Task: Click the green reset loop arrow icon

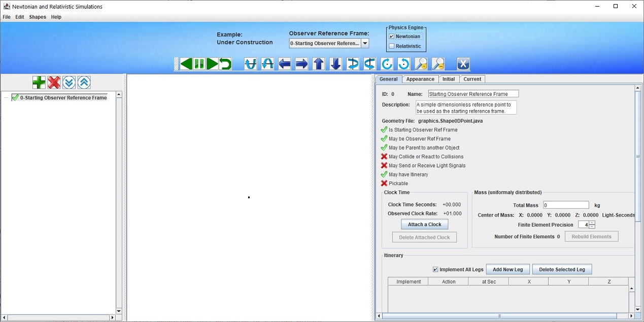Action: pyautogui.click(x=225, y=64)
